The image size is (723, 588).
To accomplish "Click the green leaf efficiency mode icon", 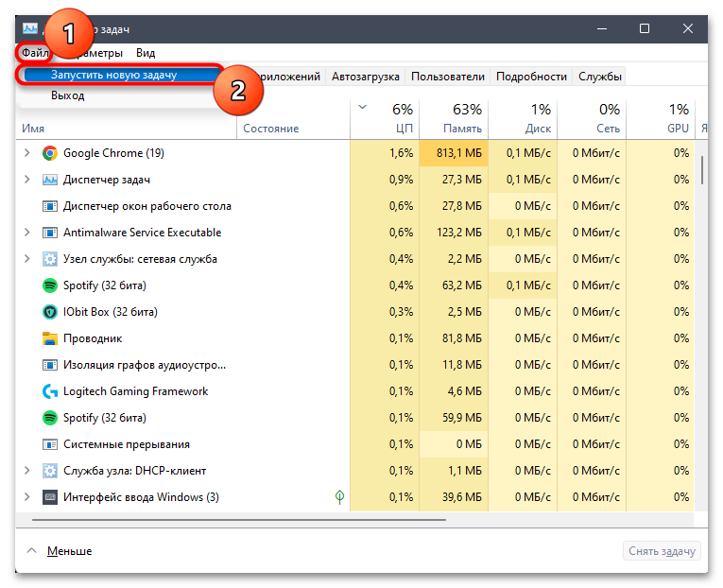I will [340, 496].
